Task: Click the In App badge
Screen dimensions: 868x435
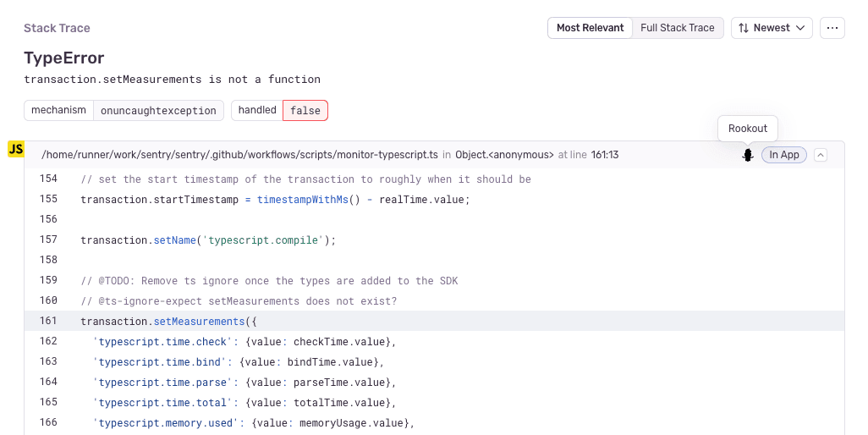Action: [784, 155]
